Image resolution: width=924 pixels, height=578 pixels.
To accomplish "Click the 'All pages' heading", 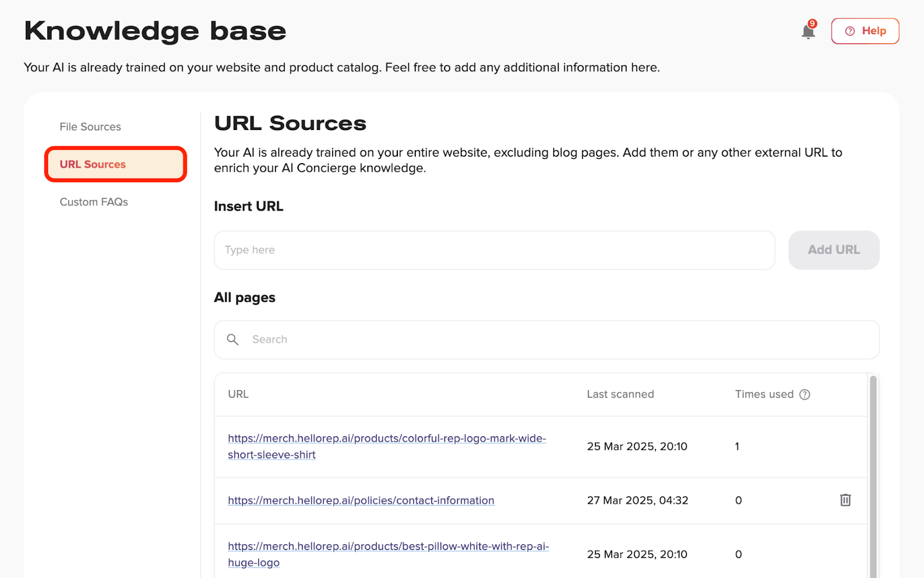I will click(x=245, y=298).
